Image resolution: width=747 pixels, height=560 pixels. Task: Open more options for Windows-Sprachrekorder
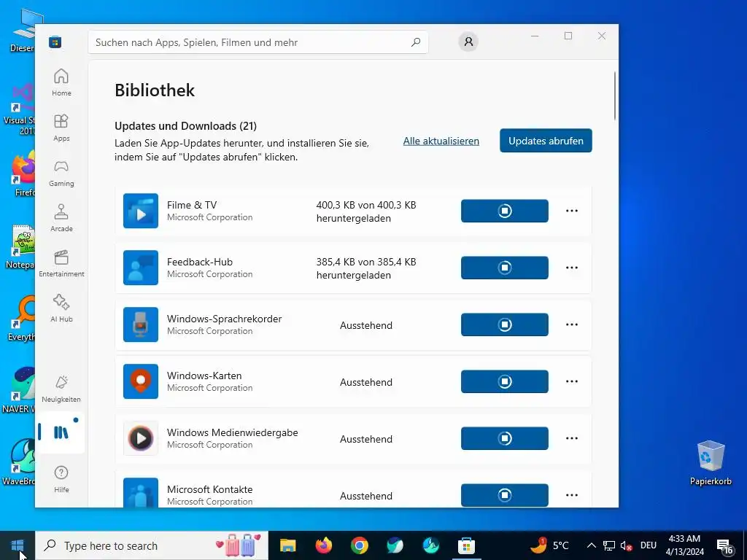572,324
